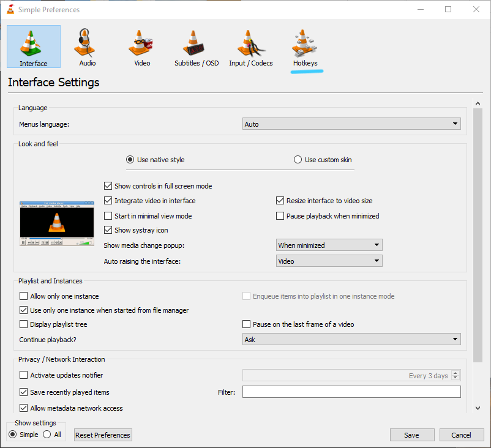The width and height of the screenshot is (491, 448).
Task: Open Auto raising the interface dropdown
Action: tap(329, 261)
